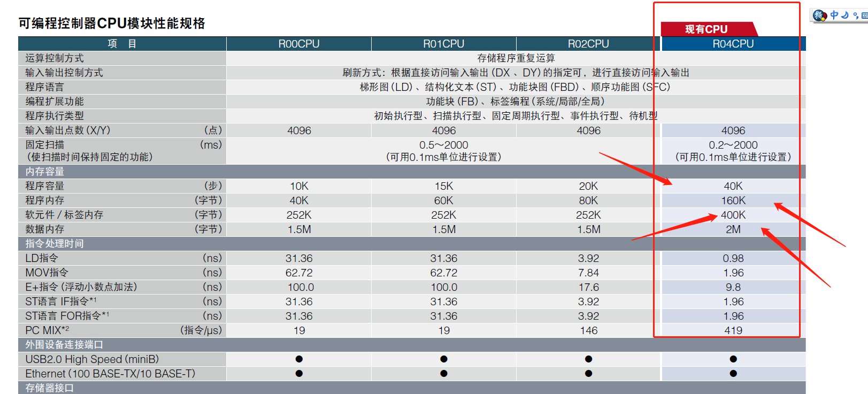This screenshot has width=868, height=394.
Task: Click the R00CPU USB2.0 support dot
Action: pos(299,359)
